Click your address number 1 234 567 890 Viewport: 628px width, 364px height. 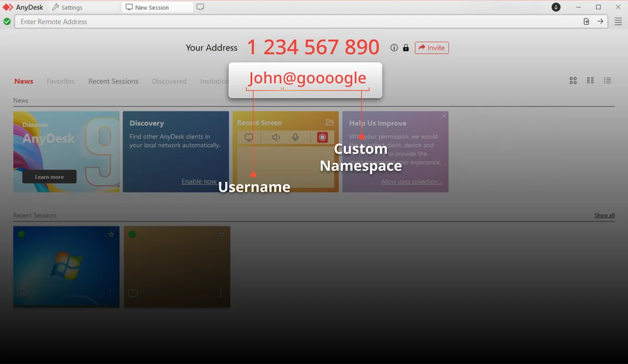coord(313,47)
